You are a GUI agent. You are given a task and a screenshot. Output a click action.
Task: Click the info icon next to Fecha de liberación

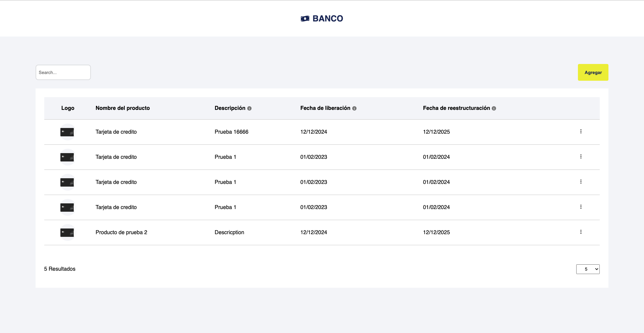355,108
